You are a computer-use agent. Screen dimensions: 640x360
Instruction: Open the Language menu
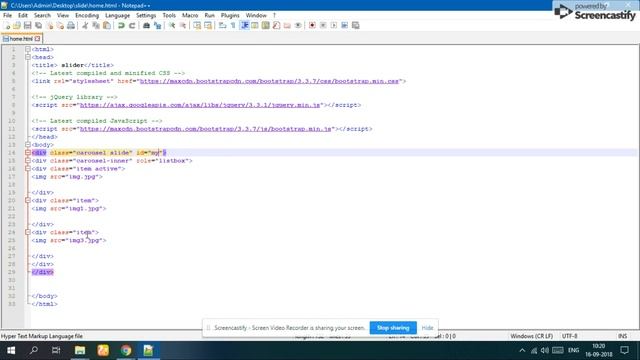pyautogui.click(x=117, y=16)
